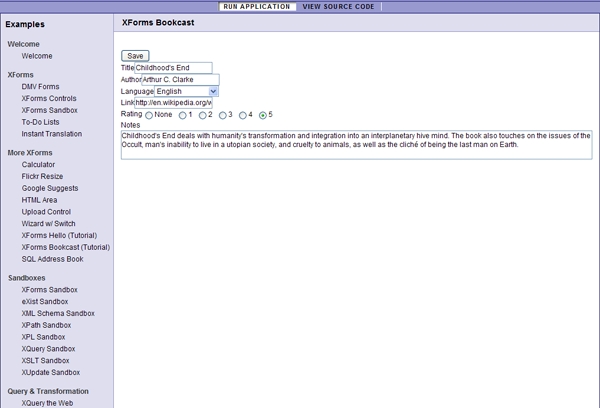Open XForms Sandbox under Sandboxes section
Image resolution: width=600 pixels, height=408 pixels.
point(49,290)
